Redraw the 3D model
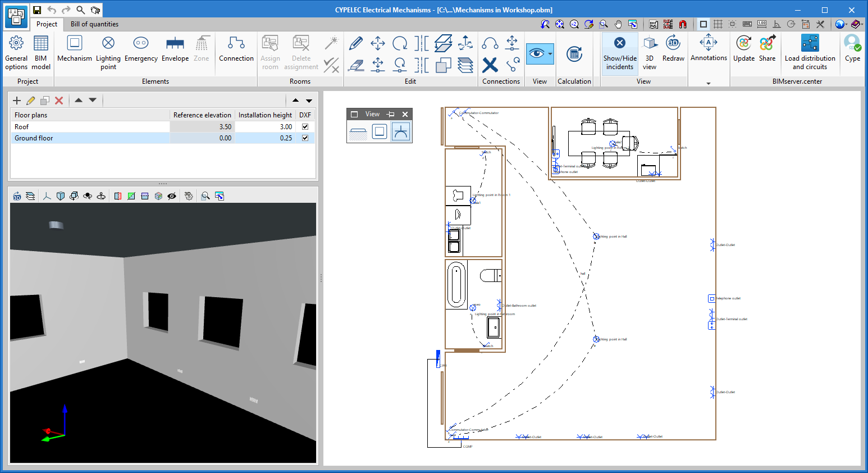868x473 pixels. point(673,48)
